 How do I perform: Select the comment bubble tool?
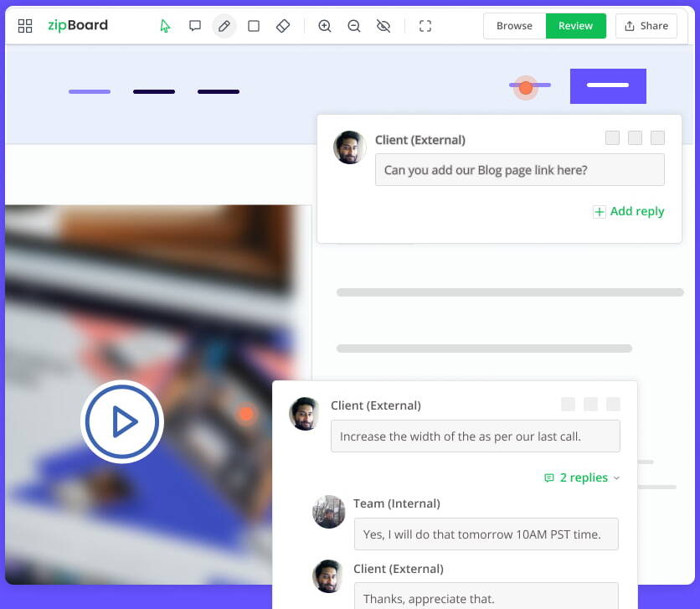point(195,26)
